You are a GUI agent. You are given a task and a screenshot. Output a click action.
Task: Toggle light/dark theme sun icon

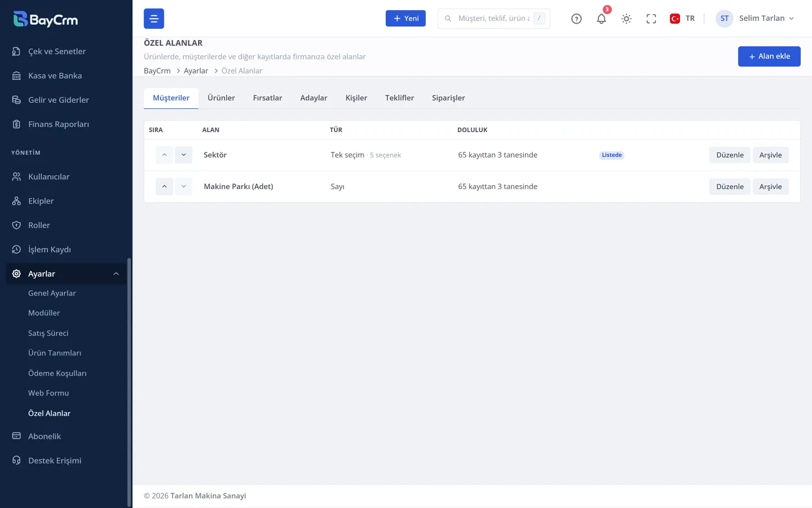626,19
